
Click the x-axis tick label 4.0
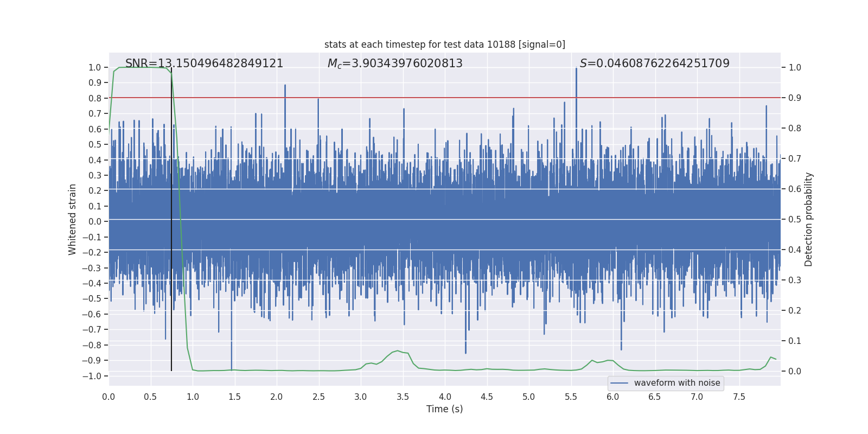point(445,397)
